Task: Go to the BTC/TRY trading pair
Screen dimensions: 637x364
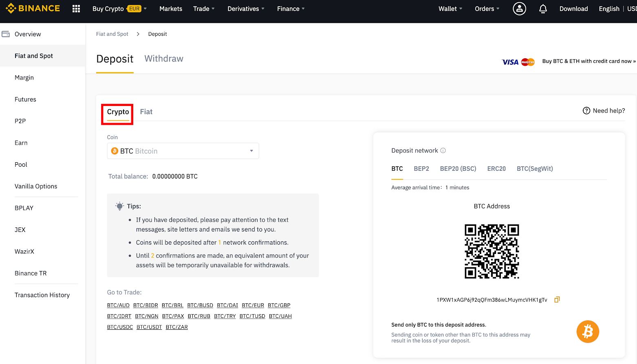Action: click(x=225, y=316)
